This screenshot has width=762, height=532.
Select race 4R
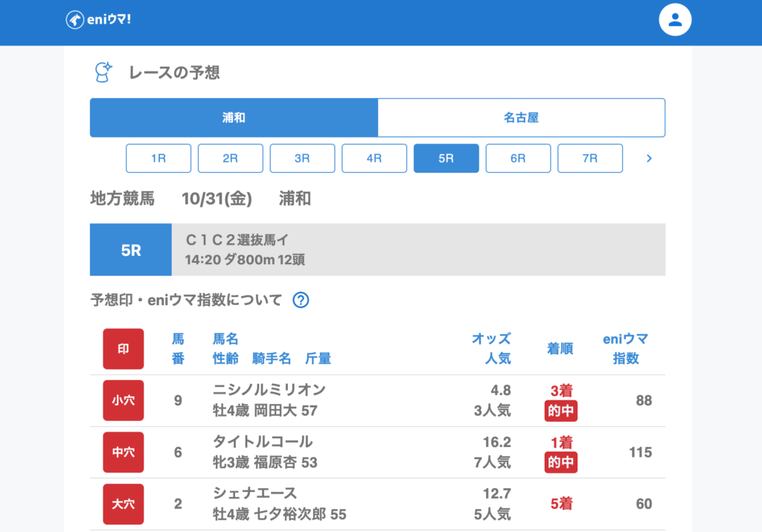[374, 158]
